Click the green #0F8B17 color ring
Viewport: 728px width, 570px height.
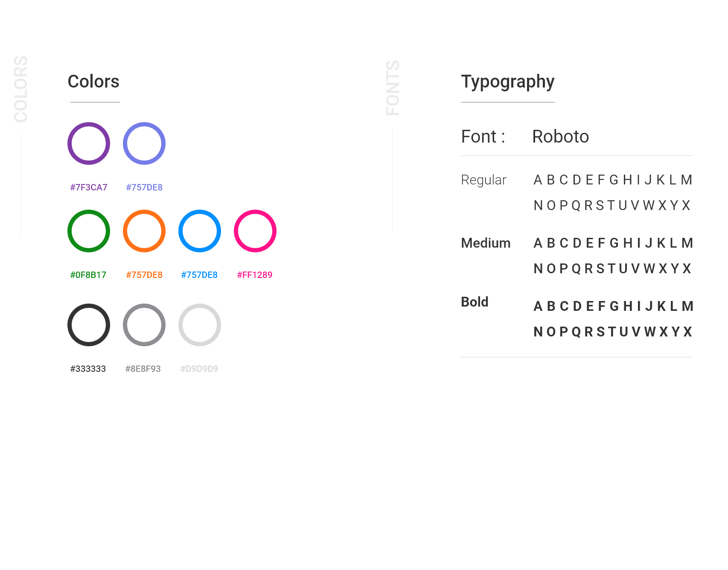[x=89, y=231]
